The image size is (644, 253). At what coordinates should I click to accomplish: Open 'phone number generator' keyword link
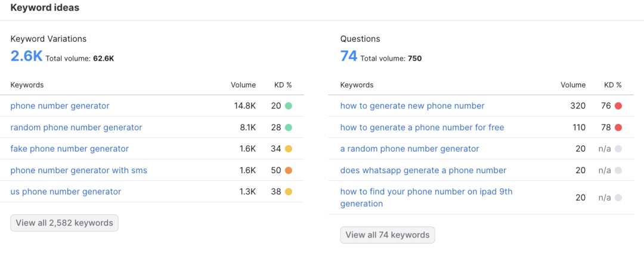60,106
